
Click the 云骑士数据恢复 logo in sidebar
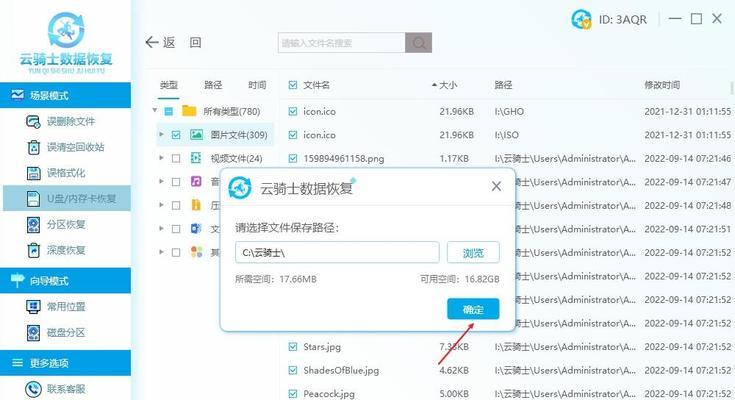66,42
